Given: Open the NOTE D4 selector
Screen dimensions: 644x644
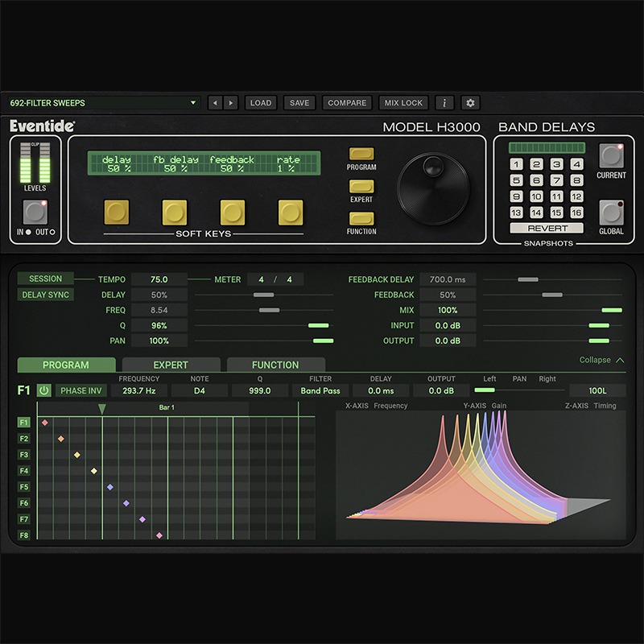Looking at the screenshot, I should [x=200, y=390].
